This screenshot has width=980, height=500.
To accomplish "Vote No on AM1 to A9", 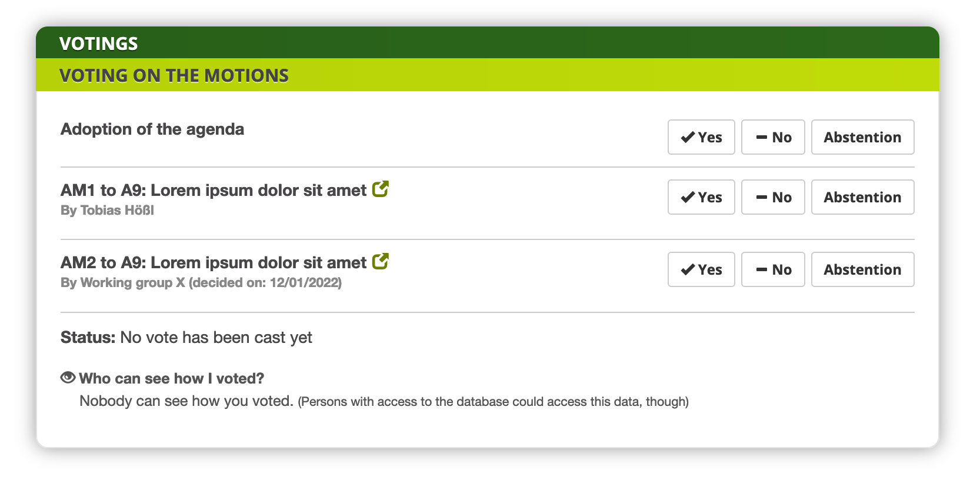I will [773, 197].
